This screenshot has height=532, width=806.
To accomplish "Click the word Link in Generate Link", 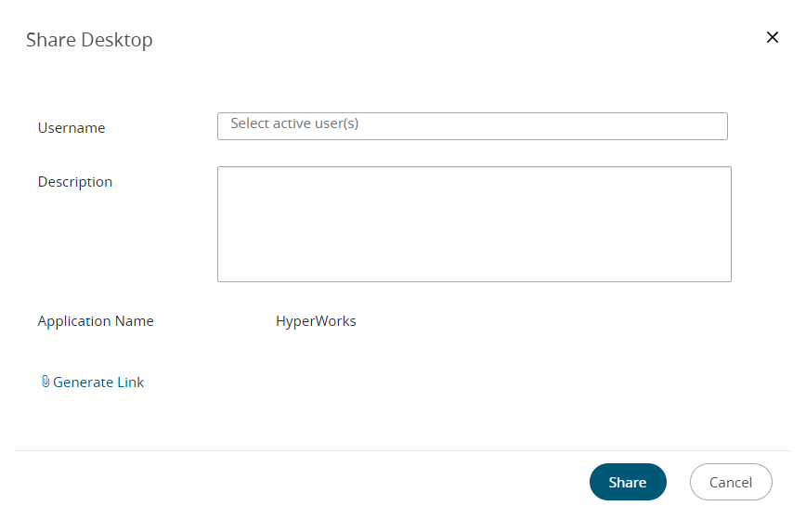I will [x=131, y=383].
